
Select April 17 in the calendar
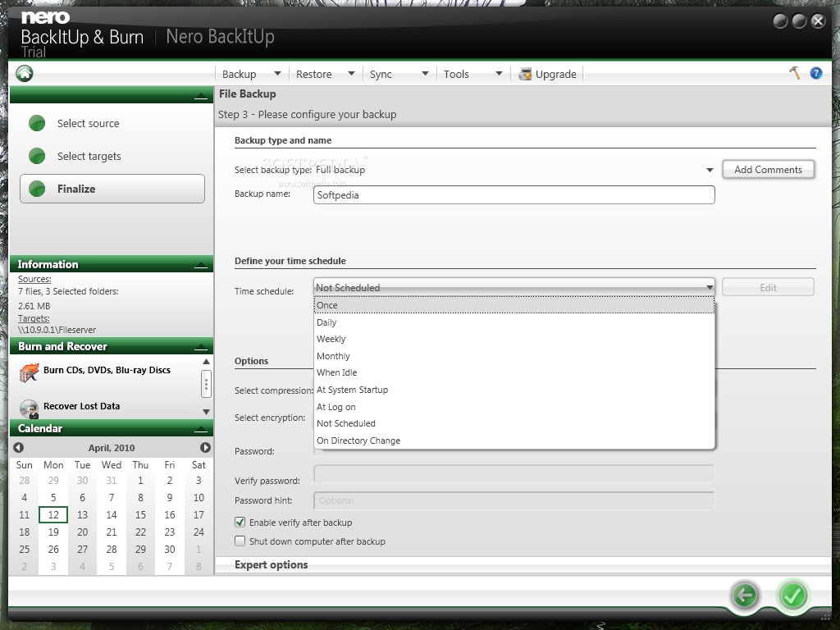coord(199,515)
